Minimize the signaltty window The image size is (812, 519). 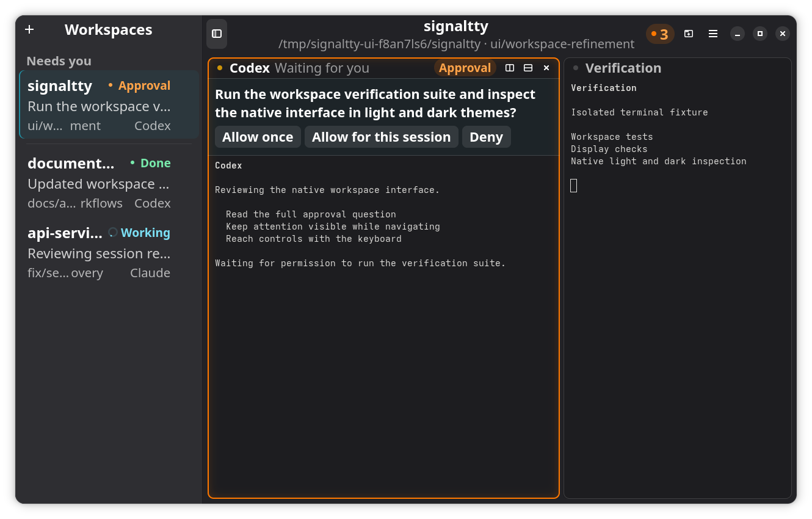[738, 34]
